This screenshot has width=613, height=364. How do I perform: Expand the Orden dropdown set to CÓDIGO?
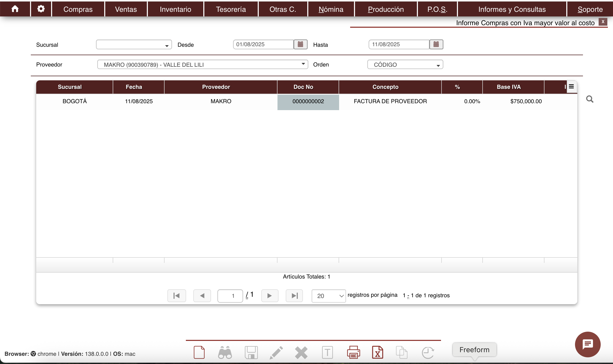405,65
